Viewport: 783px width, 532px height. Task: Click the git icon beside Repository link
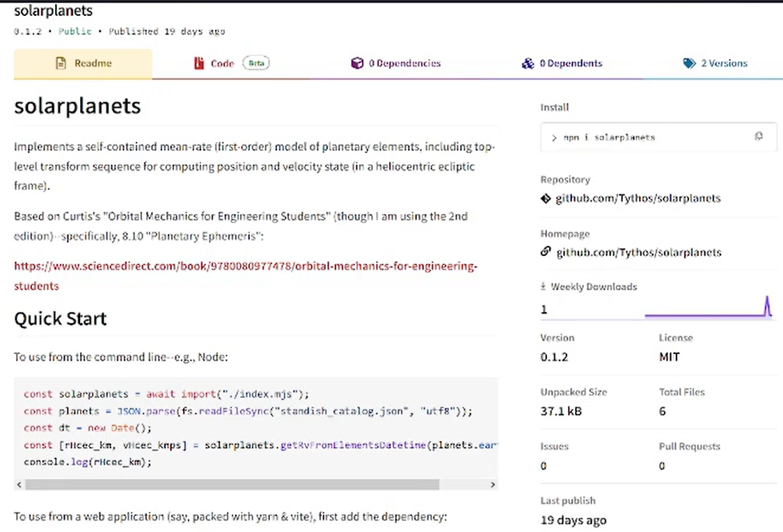pyautogui.click(x=546, y=198)
